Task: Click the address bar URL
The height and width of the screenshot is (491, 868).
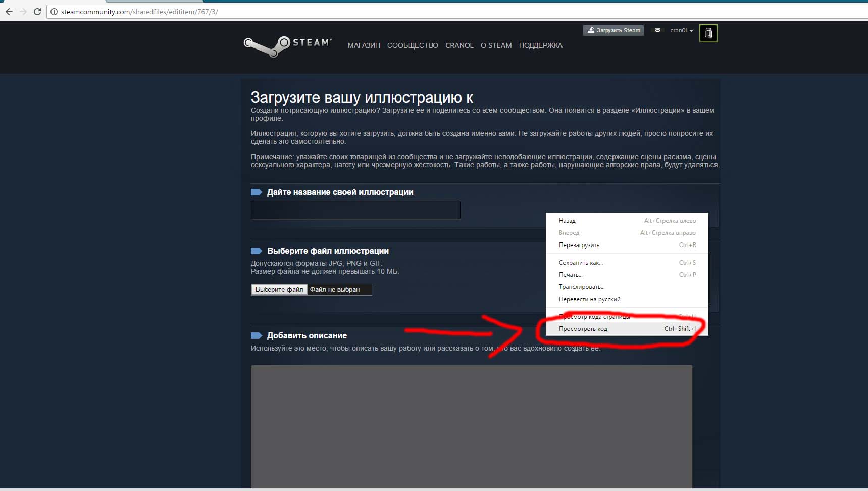Action: point(139,12)
